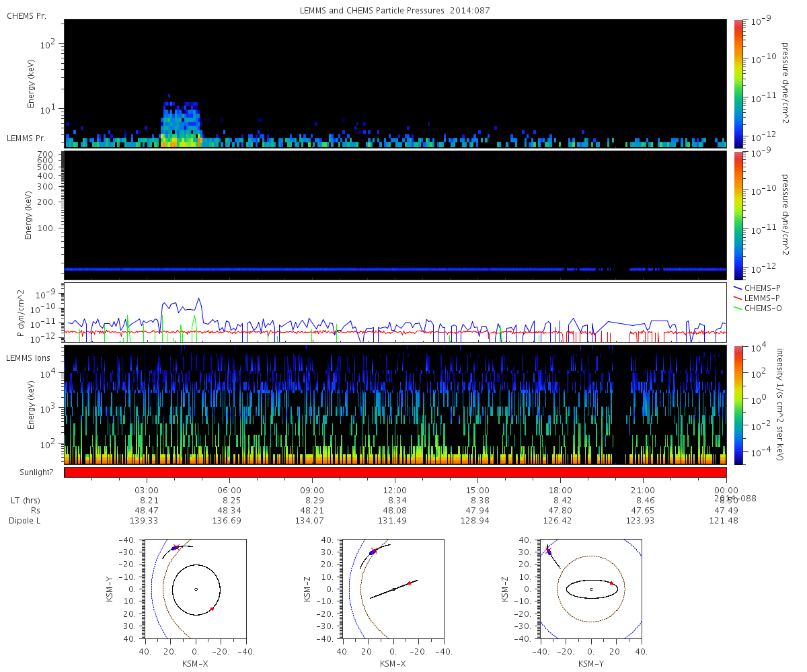Click the KSM-X versus KSM-Y orbit plot
The height and width of the screenshot is (672, 807).
[196, 589]
